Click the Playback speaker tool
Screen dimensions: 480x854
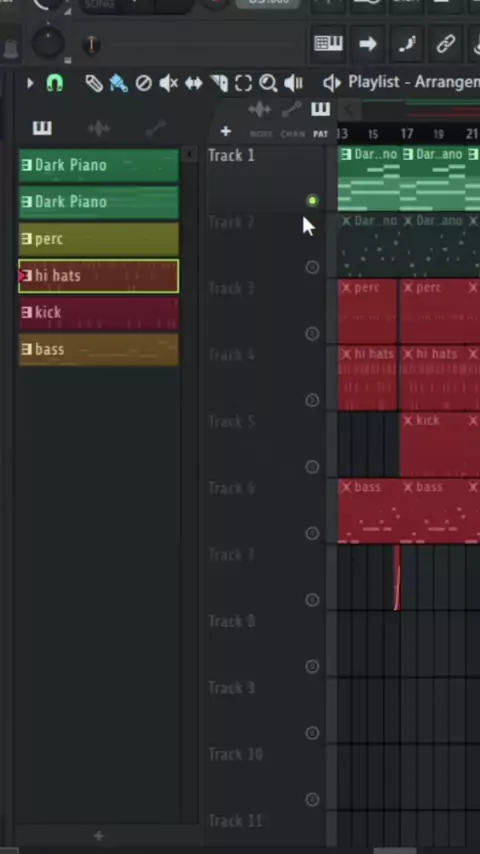click(x=293, y=83)
